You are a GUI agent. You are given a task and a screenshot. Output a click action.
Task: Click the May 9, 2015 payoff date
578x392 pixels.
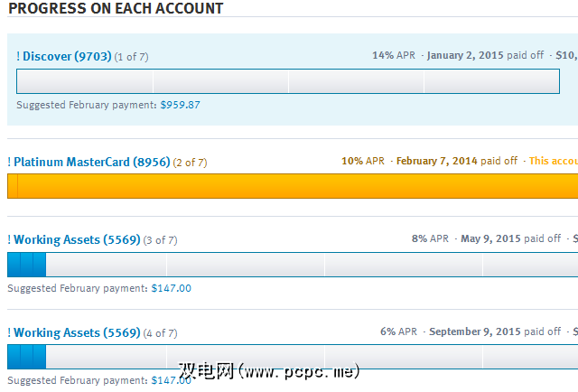pos(490,238)
